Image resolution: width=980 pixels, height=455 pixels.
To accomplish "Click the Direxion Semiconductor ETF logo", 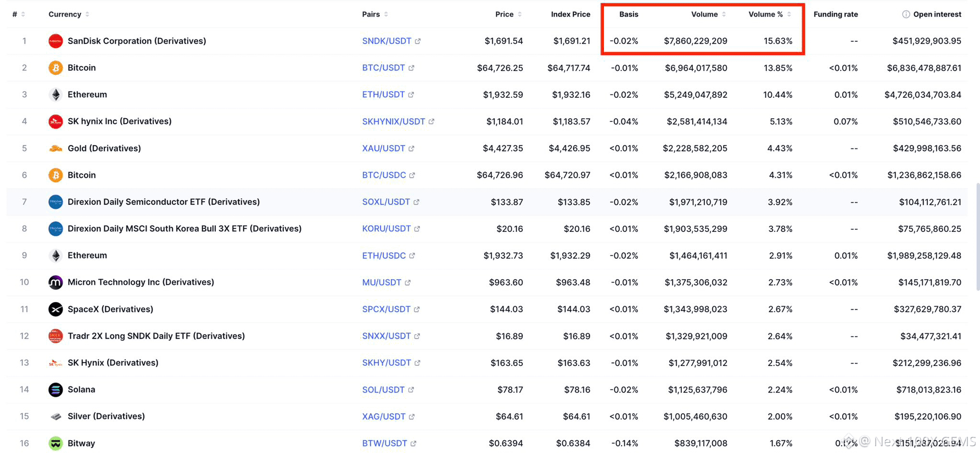I will pyautogui.click(x=55, y=202).
